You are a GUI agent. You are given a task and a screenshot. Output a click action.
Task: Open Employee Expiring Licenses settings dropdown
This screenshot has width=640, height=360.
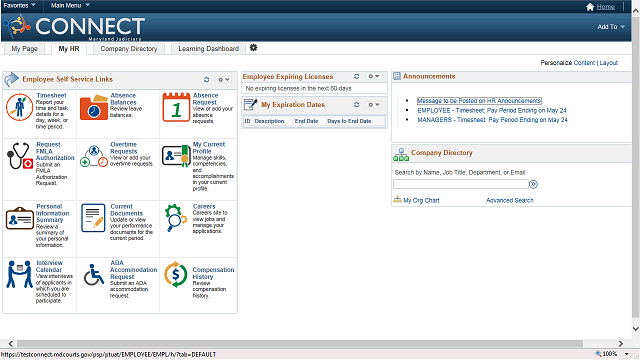[x=373, y=76]
